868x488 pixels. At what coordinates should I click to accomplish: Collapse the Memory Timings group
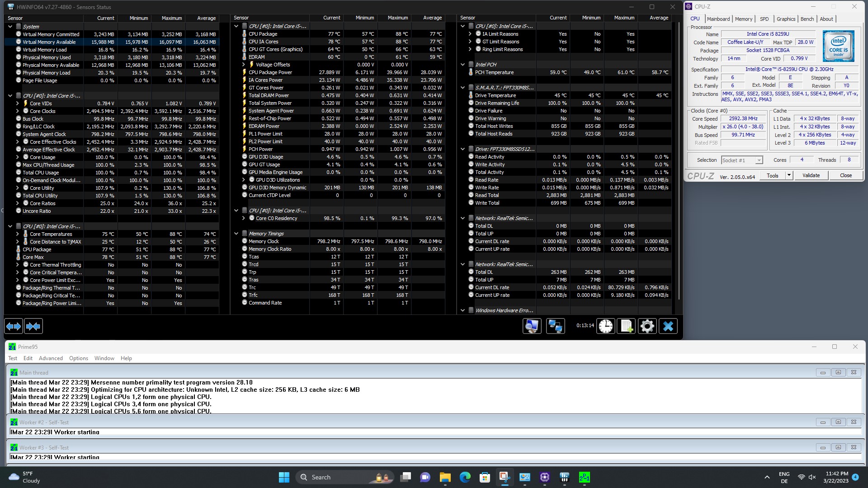(x=236, y=234)
